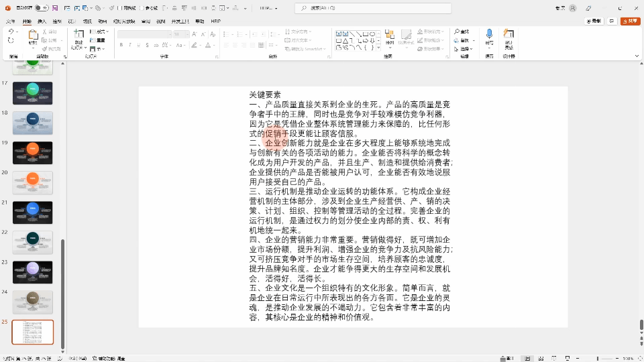This screenshot has width=644, height=362.
Task: Click the Bullets list icon
Action: tap(226, 34)
